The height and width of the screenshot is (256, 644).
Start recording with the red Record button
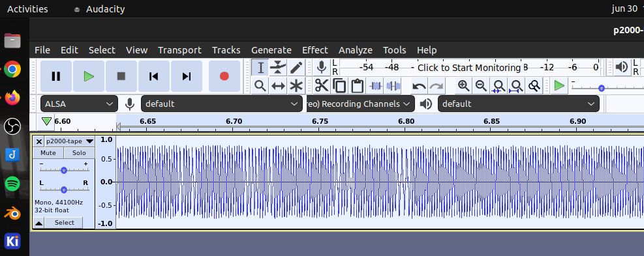pyautogui.click(x=224, y=76)
